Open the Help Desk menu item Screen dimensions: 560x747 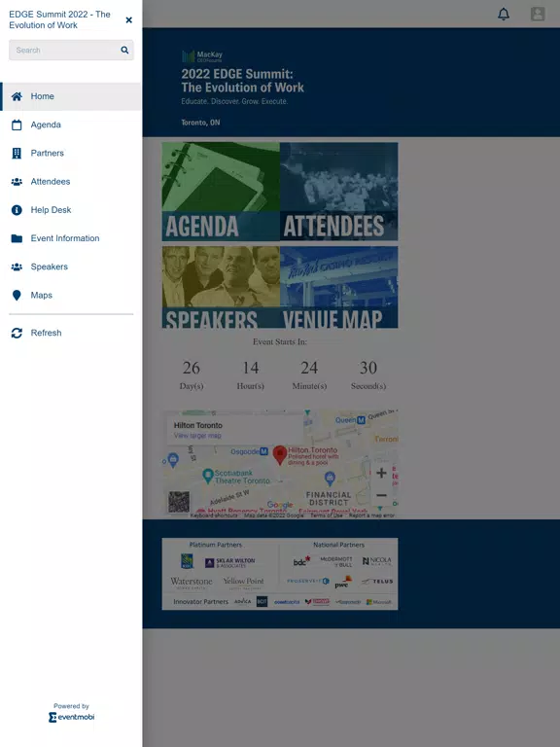click(71, 210)
